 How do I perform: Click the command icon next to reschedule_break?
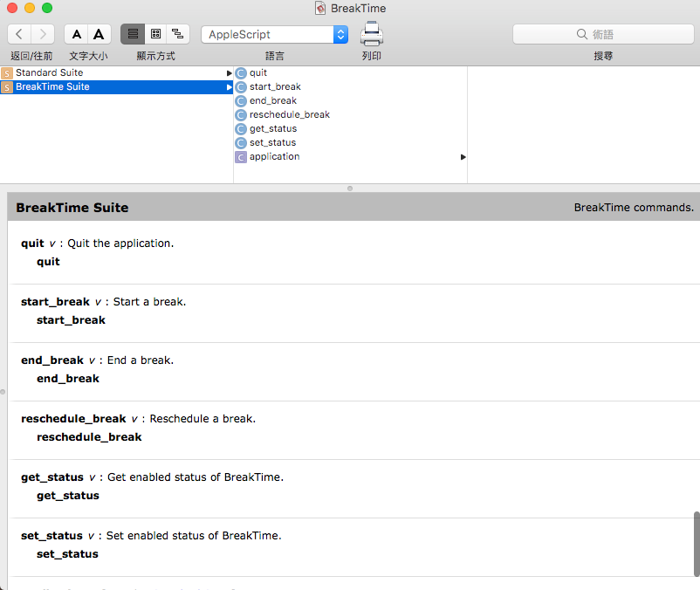241,115
